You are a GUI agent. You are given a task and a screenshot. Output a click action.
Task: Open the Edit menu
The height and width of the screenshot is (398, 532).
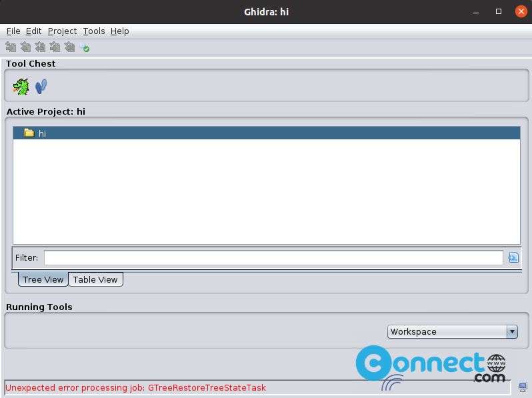coord(33,31)
